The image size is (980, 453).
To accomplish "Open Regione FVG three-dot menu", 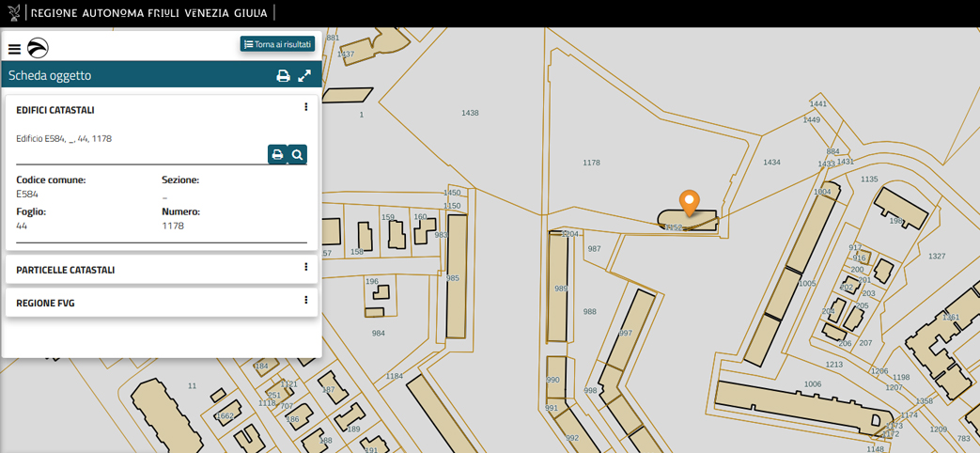I will (306, 301).
